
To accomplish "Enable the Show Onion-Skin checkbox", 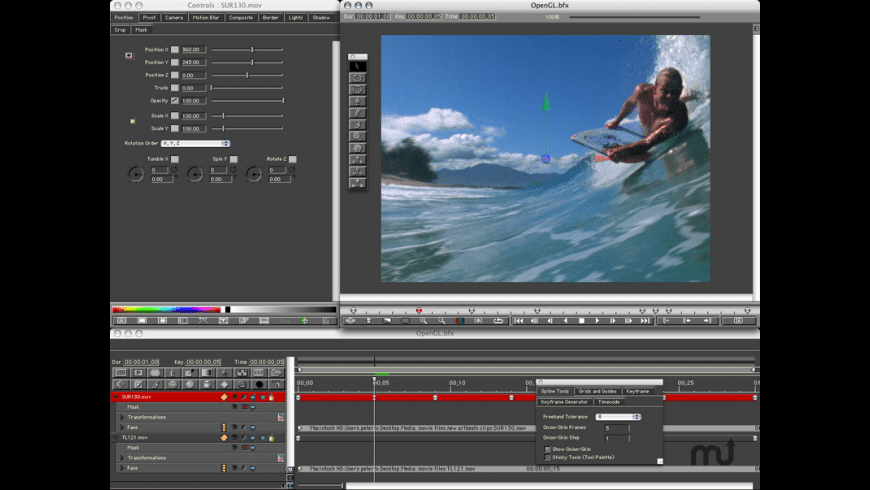I will pyautogui.click(x=547, y=449).
